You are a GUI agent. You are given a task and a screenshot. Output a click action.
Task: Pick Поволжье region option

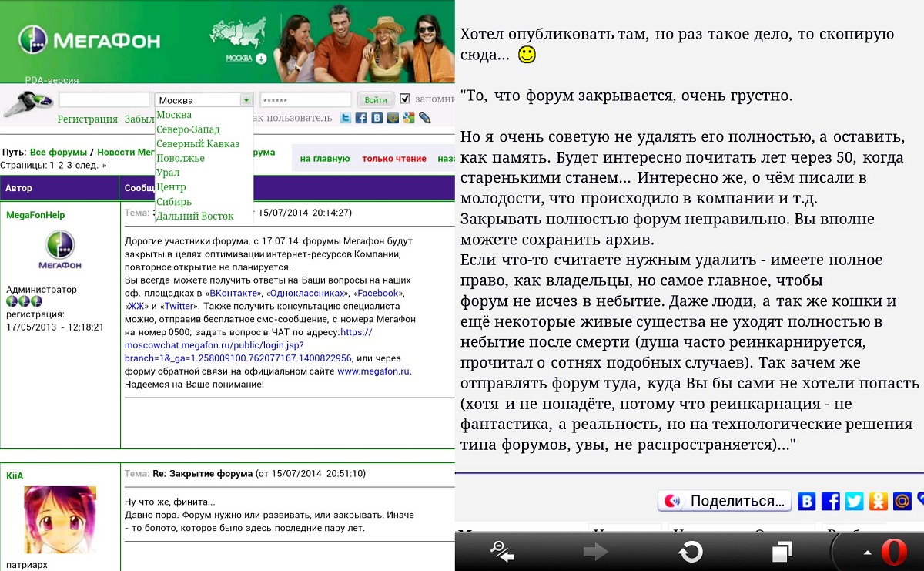(180, 158)
